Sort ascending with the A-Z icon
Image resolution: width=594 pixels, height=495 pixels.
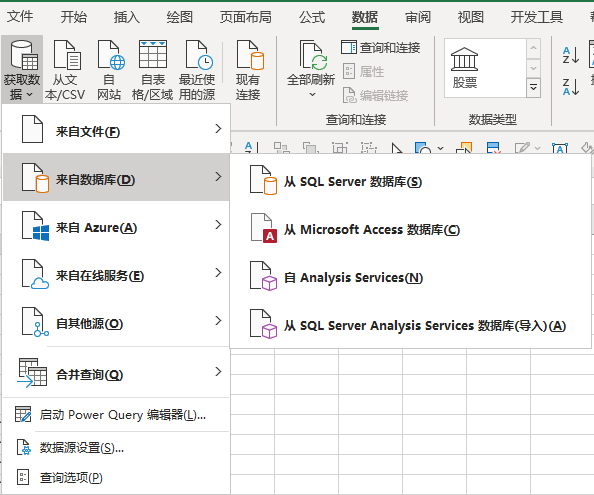(571, 55)
